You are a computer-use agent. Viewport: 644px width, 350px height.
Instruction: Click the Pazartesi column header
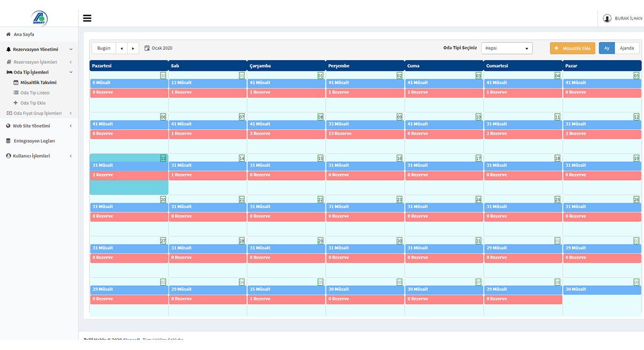(129, 66)
